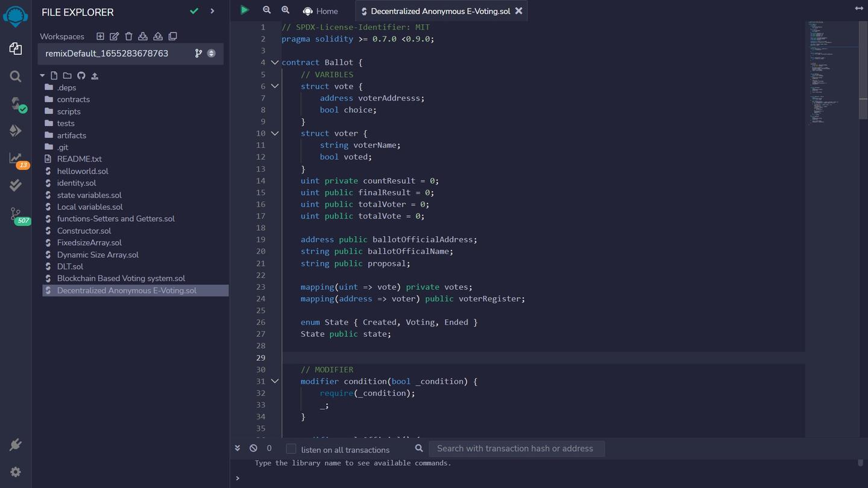
Task: Open the static analysis icon with badge 13
Action: pyautogui.click(x=17, y=160)
